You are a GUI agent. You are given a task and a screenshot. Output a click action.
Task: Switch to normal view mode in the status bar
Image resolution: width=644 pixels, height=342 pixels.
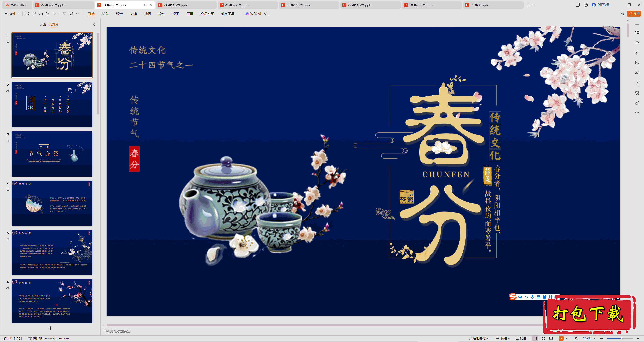535,338
